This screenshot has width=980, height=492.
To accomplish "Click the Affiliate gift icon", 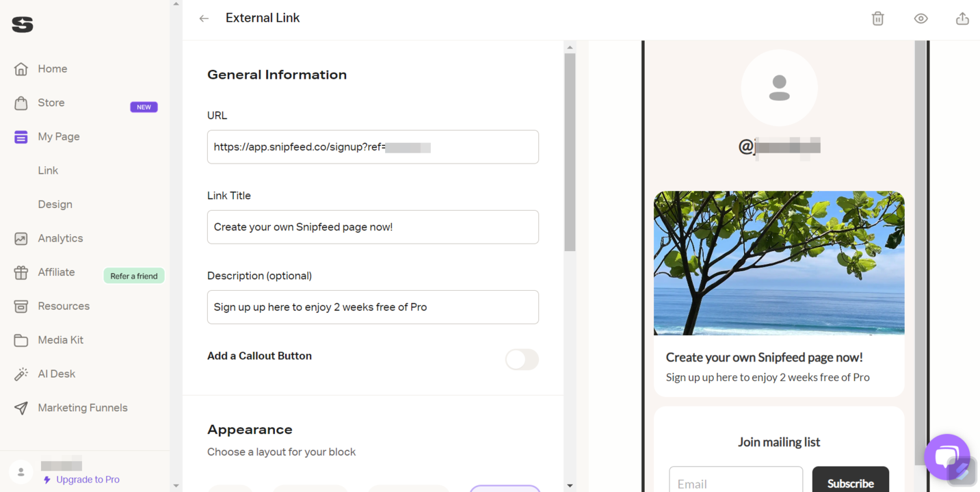I will [x=21, y=272].
